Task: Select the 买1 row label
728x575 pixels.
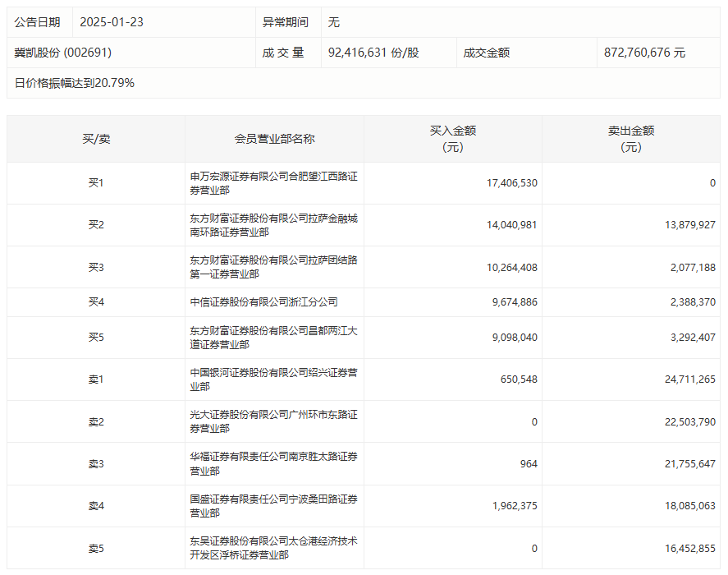Action: pos(96,182)
